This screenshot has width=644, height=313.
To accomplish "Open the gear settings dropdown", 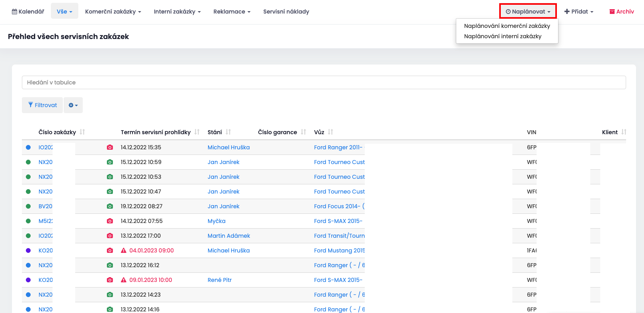I will tap(73, 105).
